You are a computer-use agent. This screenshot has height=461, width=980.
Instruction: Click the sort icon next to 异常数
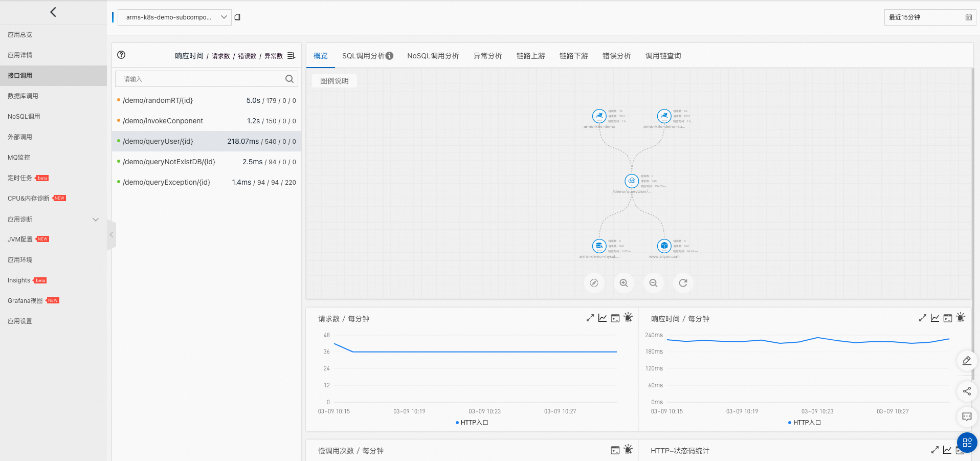tap(292, 56)
